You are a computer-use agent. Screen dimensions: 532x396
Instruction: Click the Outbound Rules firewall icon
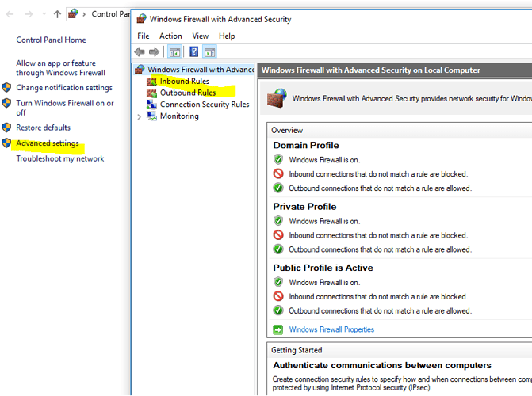pyautogui.click(x=151, y=93)
